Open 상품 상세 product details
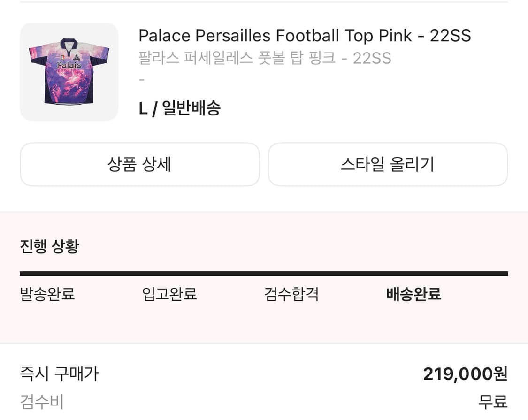 click(140, 164)
